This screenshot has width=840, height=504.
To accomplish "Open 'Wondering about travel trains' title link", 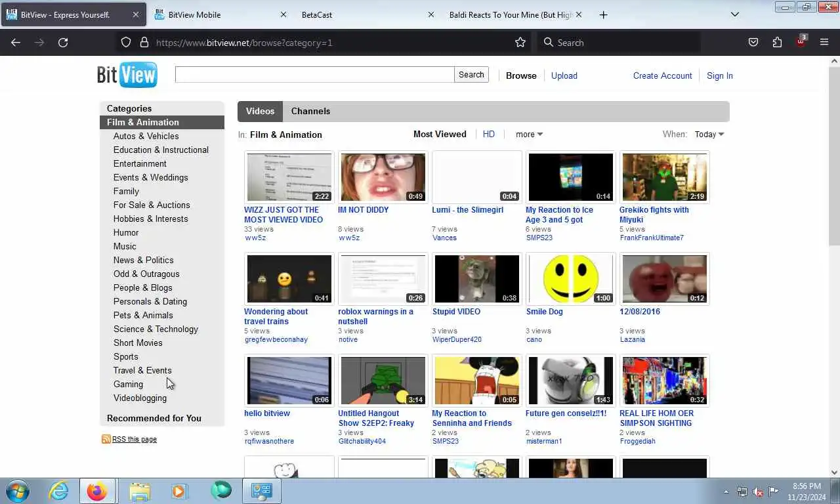I will 276,316.
